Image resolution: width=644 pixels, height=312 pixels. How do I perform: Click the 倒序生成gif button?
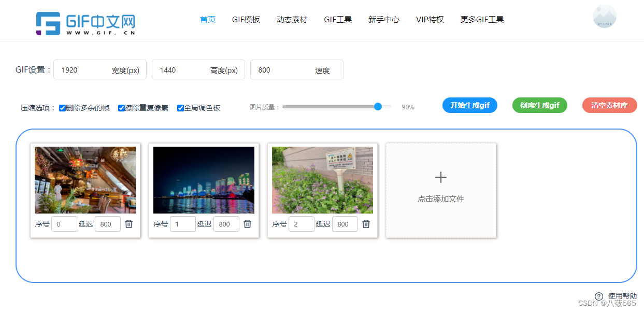(x=540, y=105)
